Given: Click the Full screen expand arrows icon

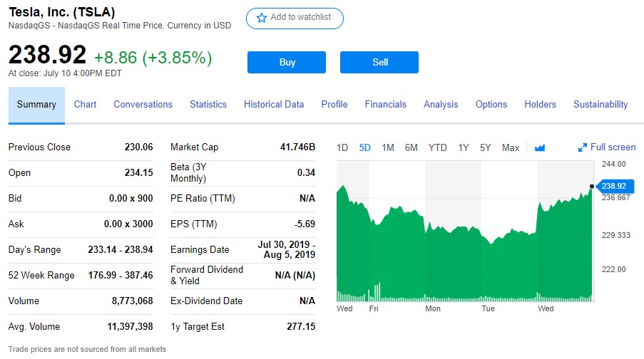Looking at the screenshot, I should (x=583, y=147).
